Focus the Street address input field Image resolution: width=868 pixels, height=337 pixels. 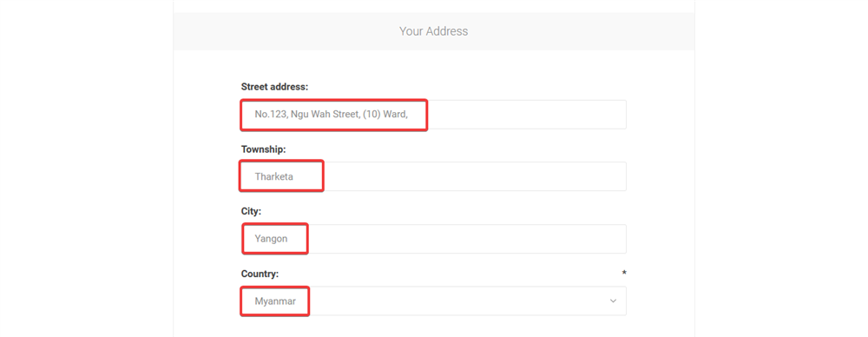[x=434, y=114]
